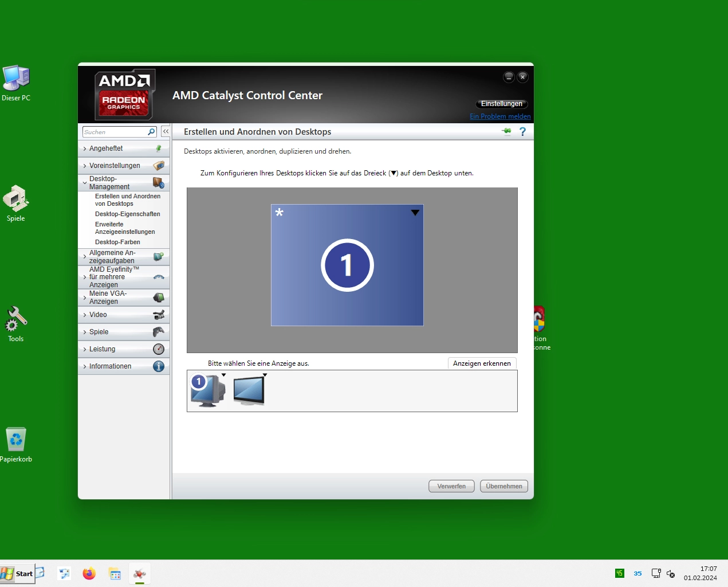Expand the Leistung section
Screen dimensions: 728x587
click(x=124, y=349)
